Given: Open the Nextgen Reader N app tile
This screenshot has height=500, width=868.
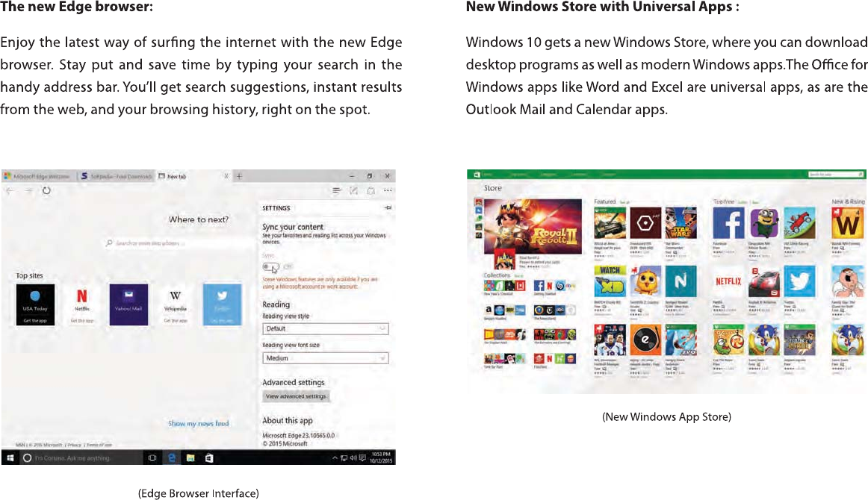Looking at the screenshot, I should [681, 281].
